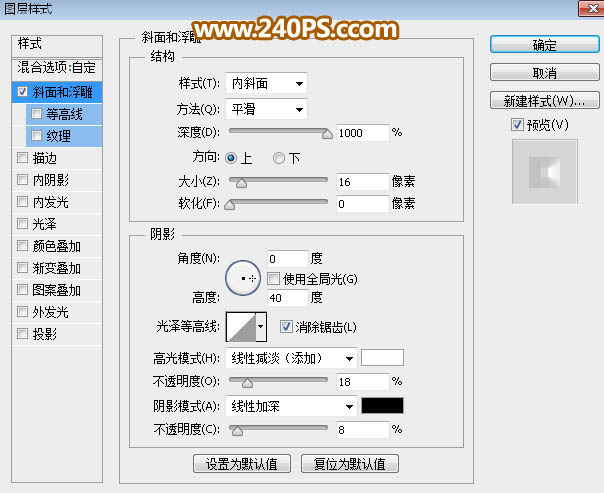Enable the 颜色叠加 checkbox
The width and height of the screenshot is (604, 493).
(x=22, y=245)
